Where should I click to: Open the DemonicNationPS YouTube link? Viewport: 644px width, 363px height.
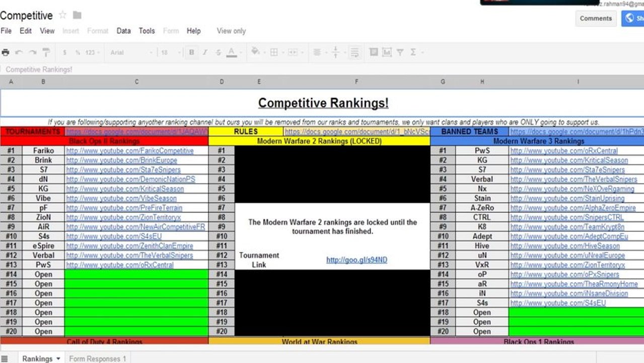(130, 179)
